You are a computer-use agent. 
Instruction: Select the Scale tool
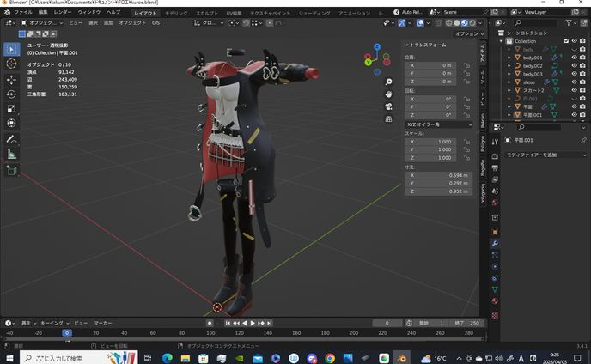click(11, 109)
